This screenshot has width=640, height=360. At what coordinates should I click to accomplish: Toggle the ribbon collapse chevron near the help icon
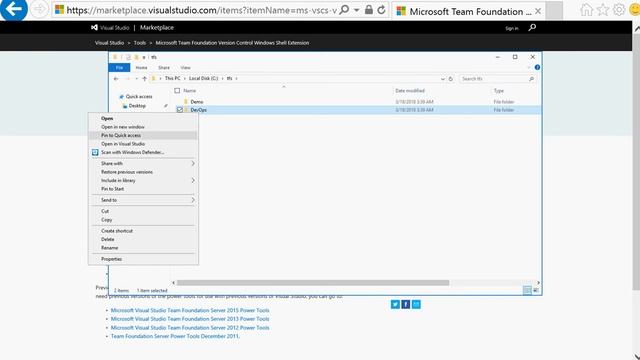[529, 67]
